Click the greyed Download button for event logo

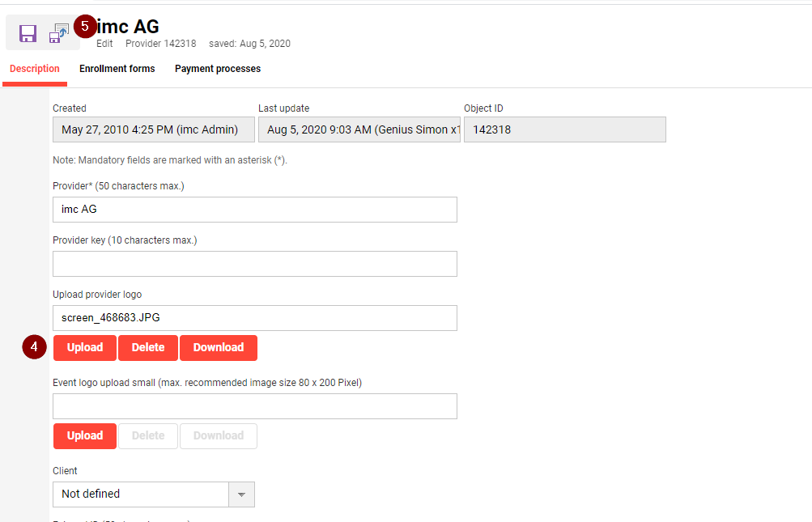[219, 436]
